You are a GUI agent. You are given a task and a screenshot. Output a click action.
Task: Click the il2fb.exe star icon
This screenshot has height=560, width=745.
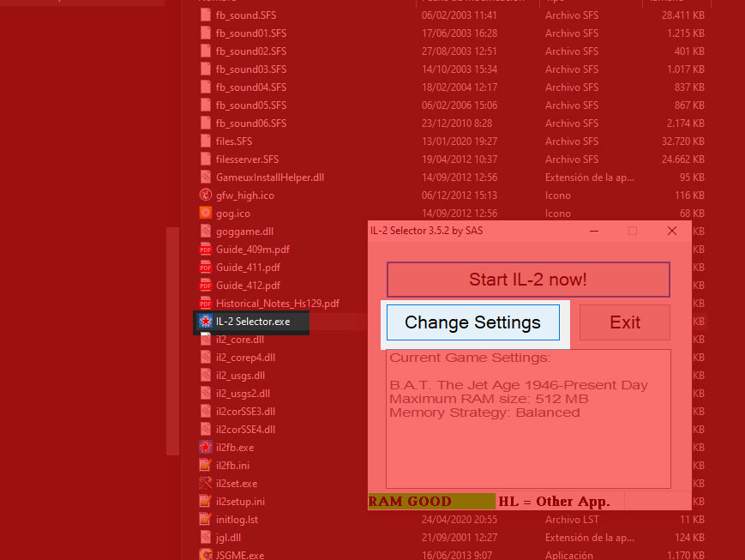click(x=205, y=448)
